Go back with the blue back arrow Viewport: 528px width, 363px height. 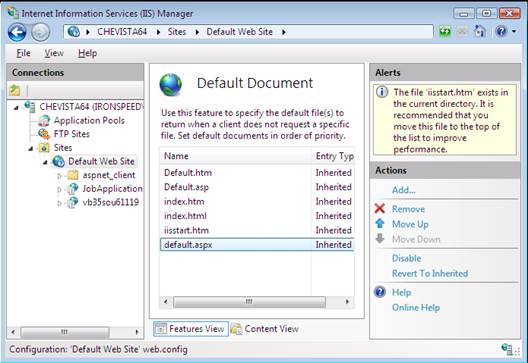[17, 32]
